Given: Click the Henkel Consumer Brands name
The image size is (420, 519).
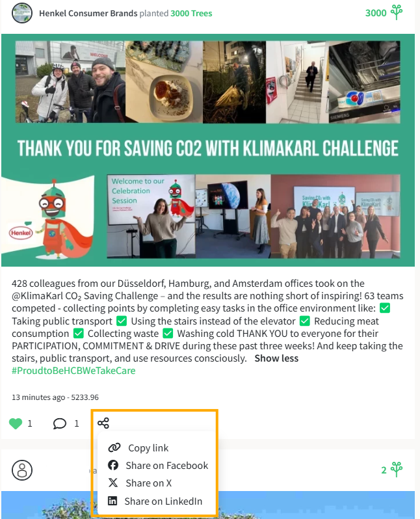Looking at the screenshot, I should 88,13.
